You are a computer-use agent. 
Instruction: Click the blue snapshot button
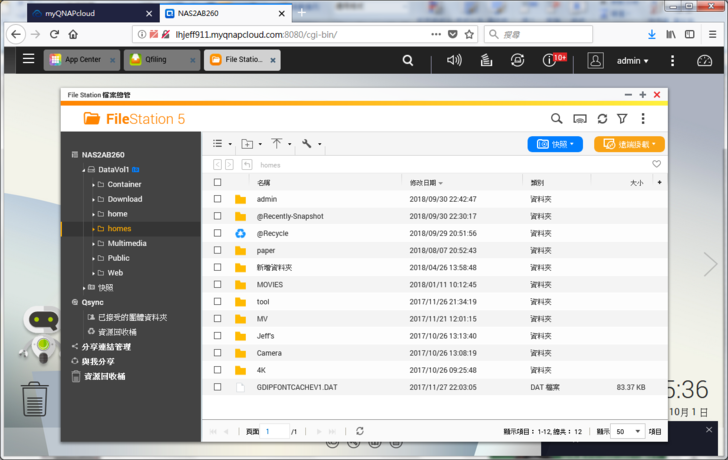554,144
